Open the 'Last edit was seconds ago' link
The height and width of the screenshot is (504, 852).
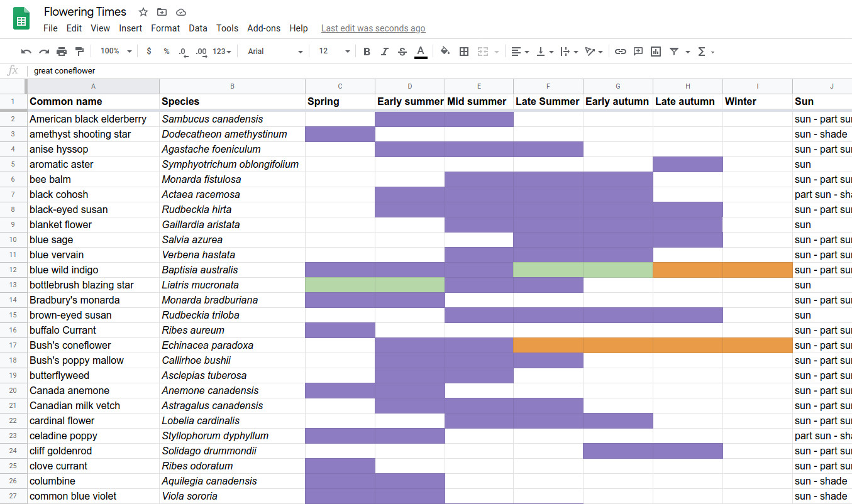tap(373, 28)
